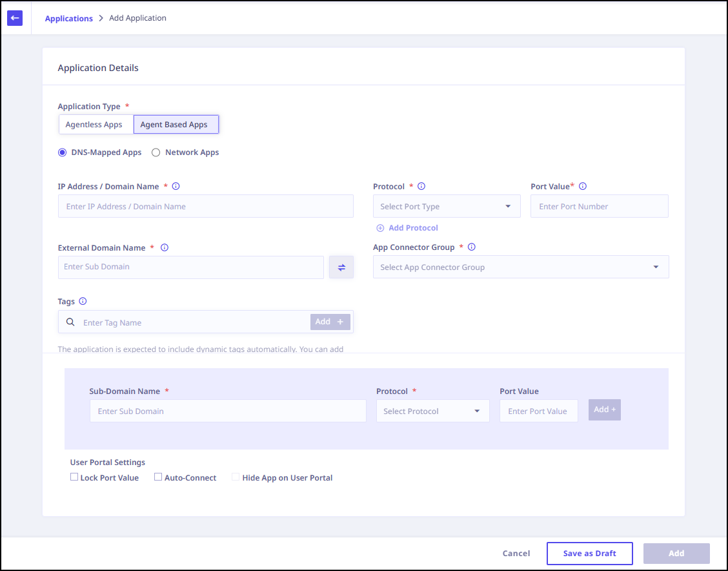
Task: Click the Enter Tag Name input field
Action: pos(194,322)
